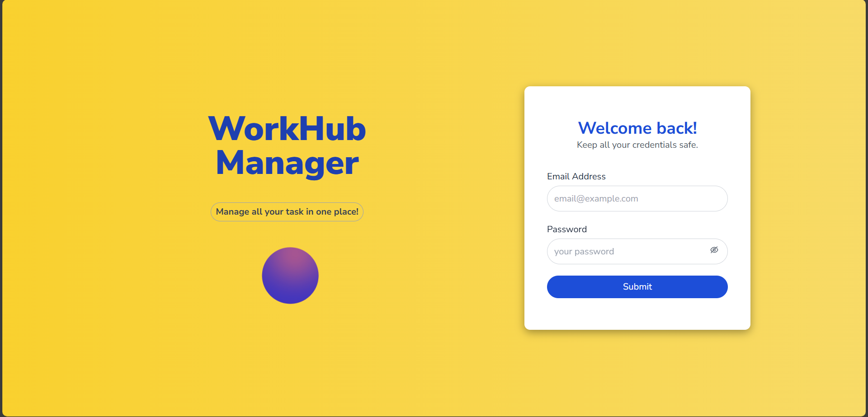Click the white card area below Submit
This screenshot has height=417, width=868.
[637, 314]
